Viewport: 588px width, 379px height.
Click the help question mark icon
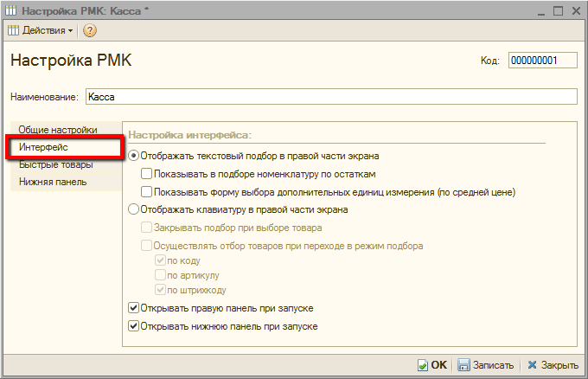point(90,30)
